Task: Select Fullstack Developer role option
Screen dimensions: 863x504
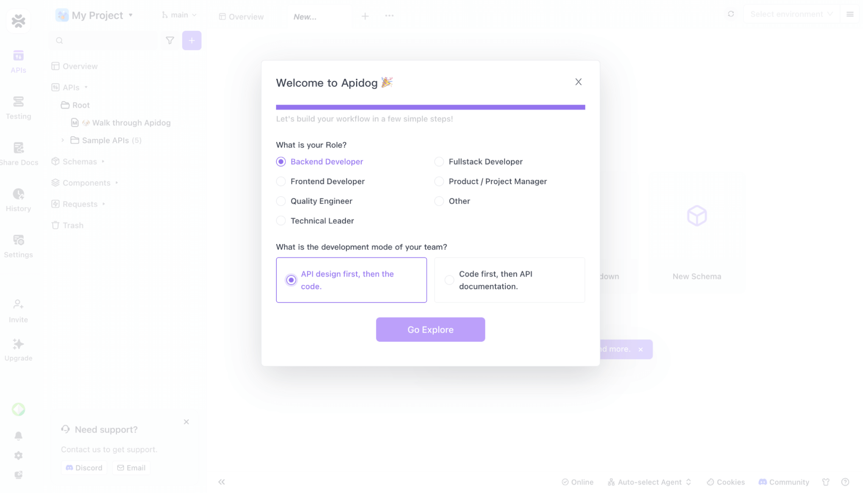Action: 439,161
